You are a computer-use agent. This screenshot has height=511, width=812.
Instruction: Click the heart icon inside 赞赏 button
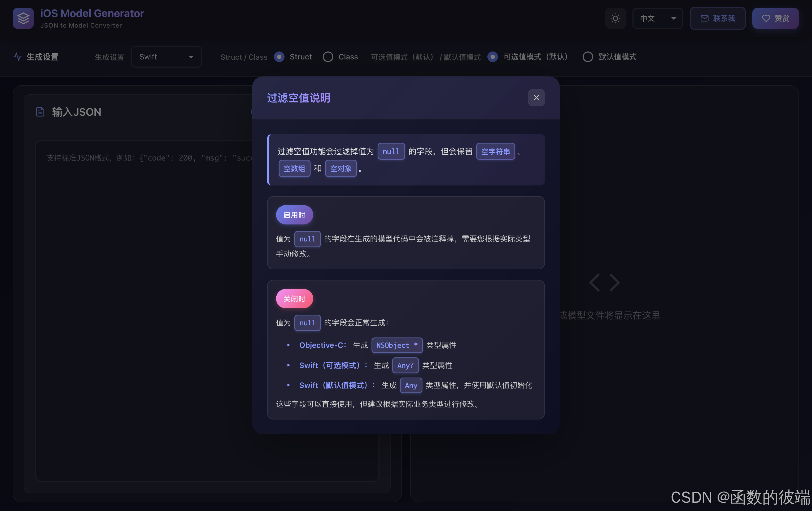[x=766, y=18]
